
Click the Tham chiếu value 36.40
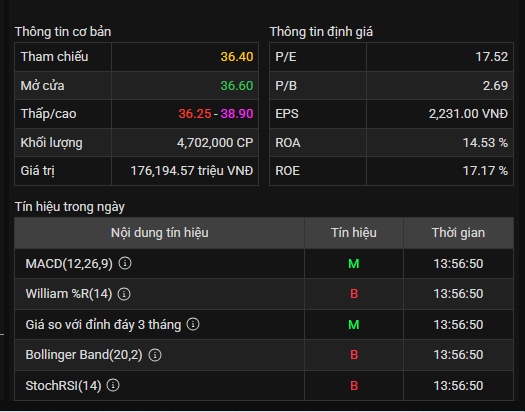point(237,57)
